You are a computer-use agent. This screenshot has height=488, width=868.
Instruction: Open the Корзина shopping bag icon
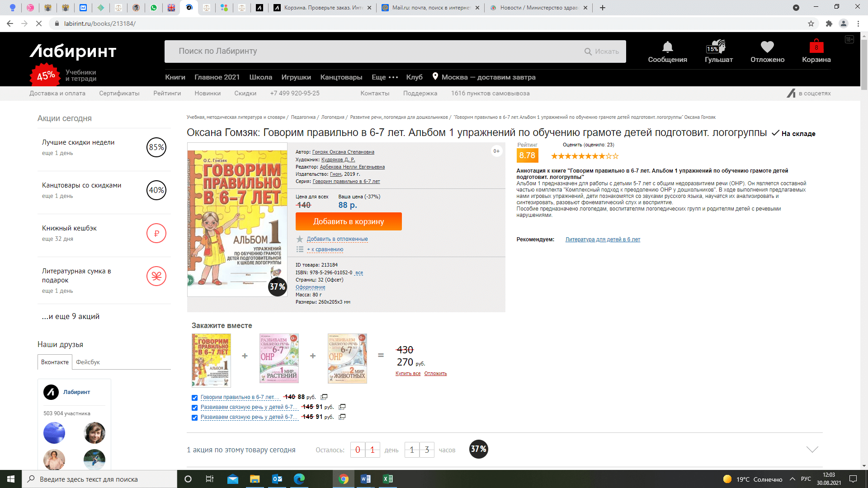(x=816, y=46)
